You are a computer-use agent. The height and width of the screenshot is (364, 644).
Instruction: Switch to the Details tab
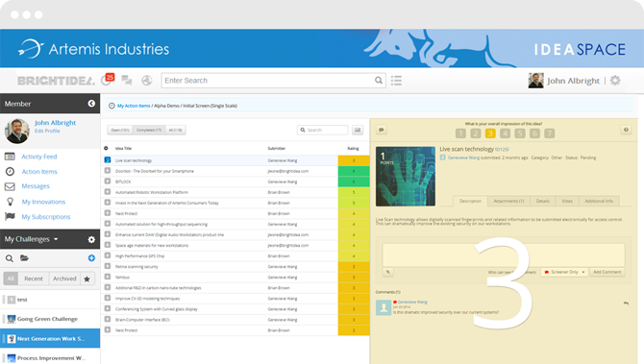tap(542, 201)
